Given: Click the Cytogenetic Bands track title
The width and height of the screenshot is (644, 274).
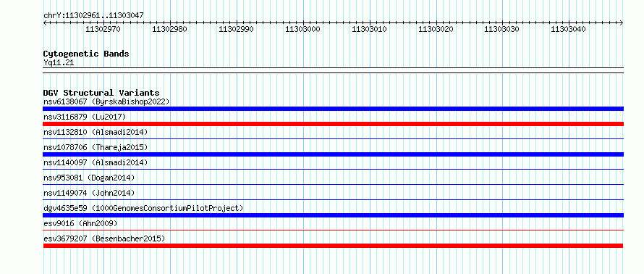Looking at the screenshot, I should pyautogui.click(x=86, y=54).
